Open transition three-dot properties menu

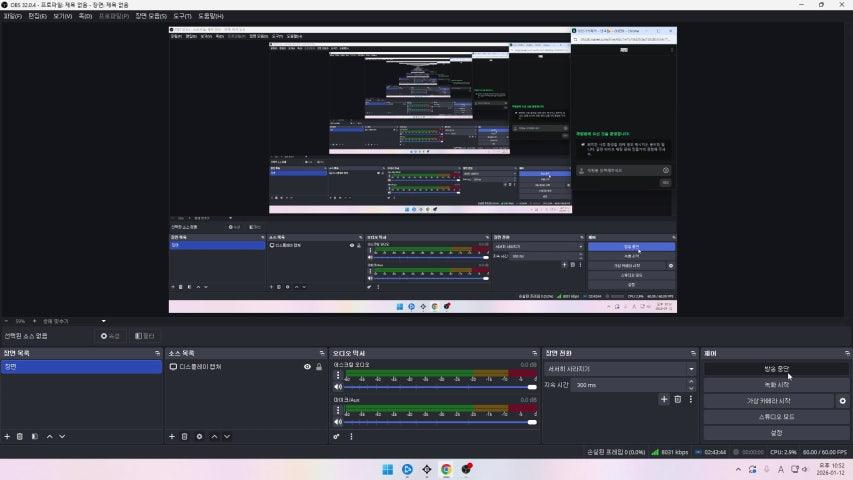point(690,399)
